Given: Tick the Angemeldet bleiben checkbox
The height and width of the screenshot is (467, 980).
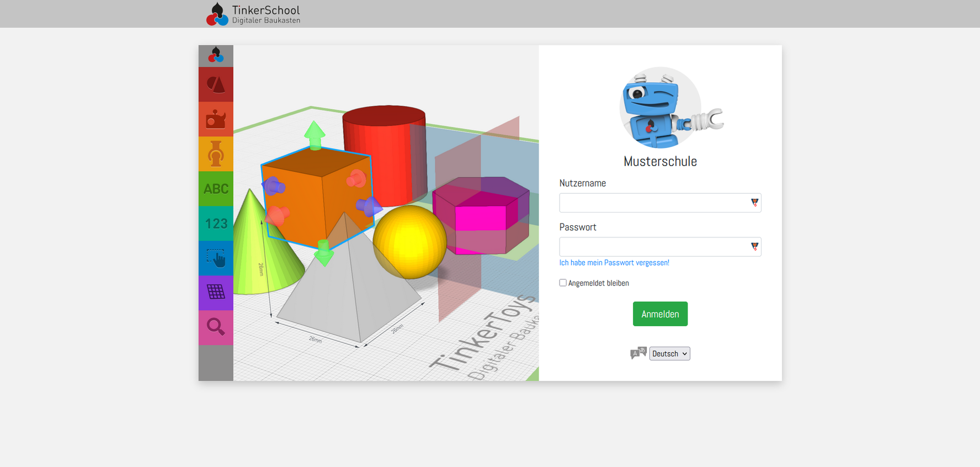Looking at the screenshot, I should click(x=563, y=283).
